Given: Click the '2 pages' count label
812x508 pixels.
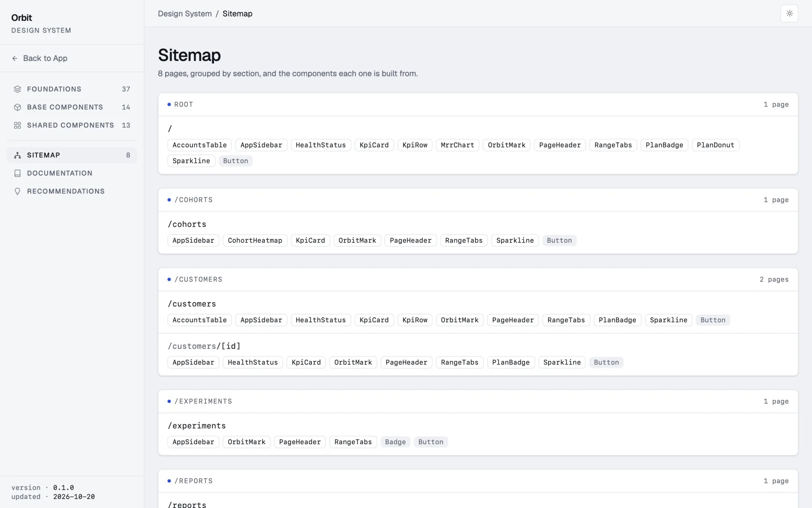Looking at the screenshot, I should pyautogui.click(x=774, y=280).
